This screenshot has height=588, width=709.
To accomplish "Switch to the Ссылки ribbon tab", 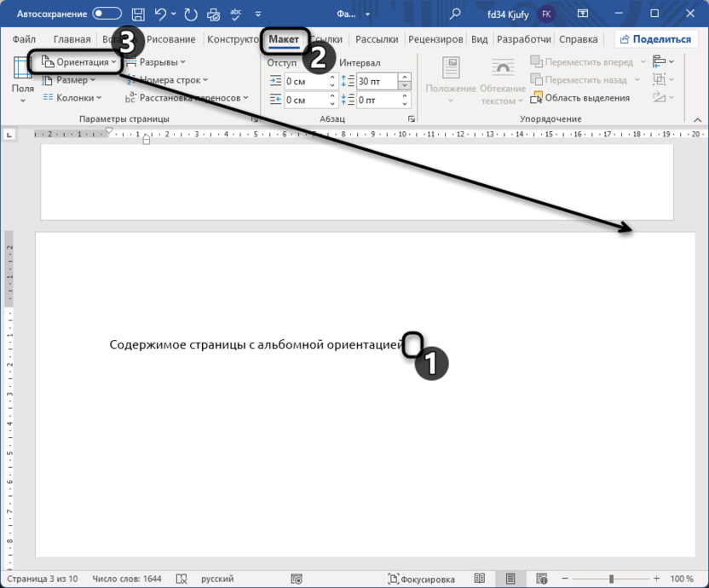I will click(x=328, y=38).
